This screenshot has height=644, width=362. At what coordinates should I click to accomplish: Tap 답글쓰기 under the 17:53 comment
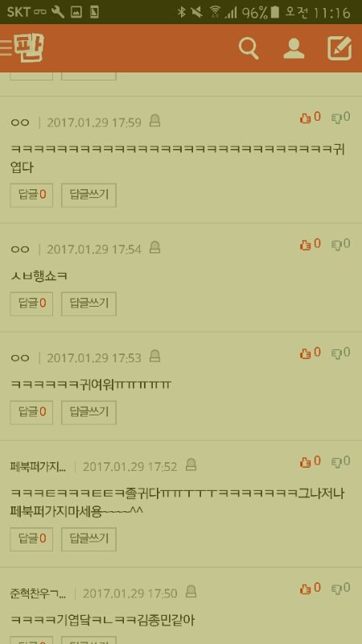coord(88,412)
